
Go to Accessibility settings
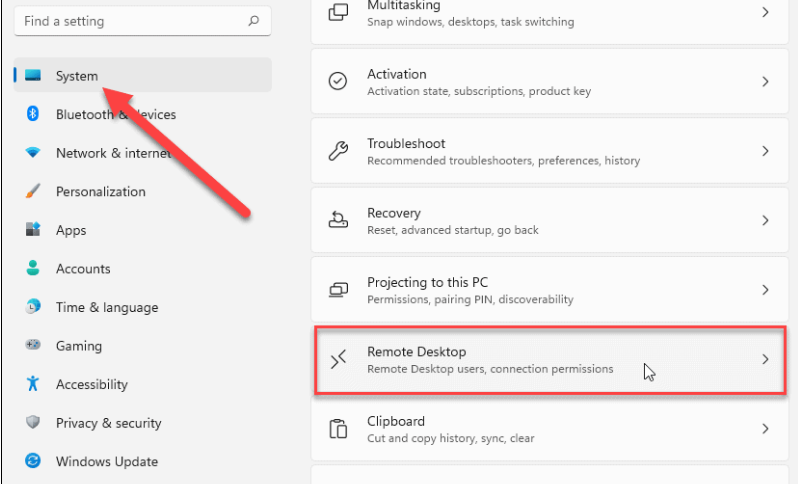[x=91, y=384]
